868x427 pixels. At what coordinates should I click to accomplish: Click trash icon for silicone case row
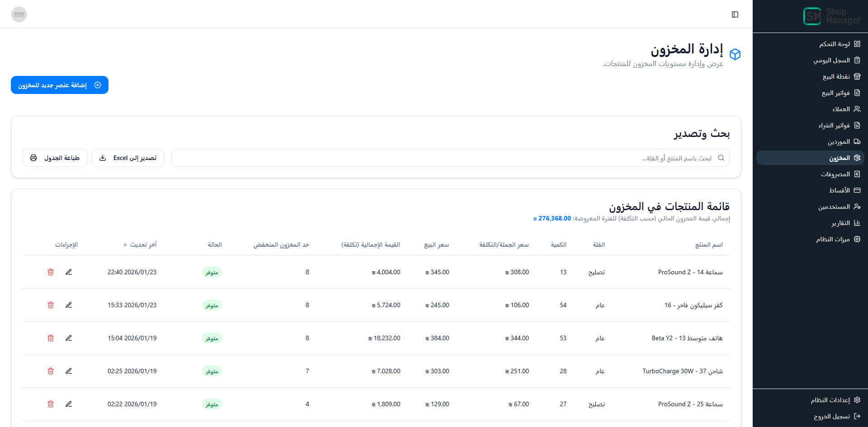click(51, 305)
